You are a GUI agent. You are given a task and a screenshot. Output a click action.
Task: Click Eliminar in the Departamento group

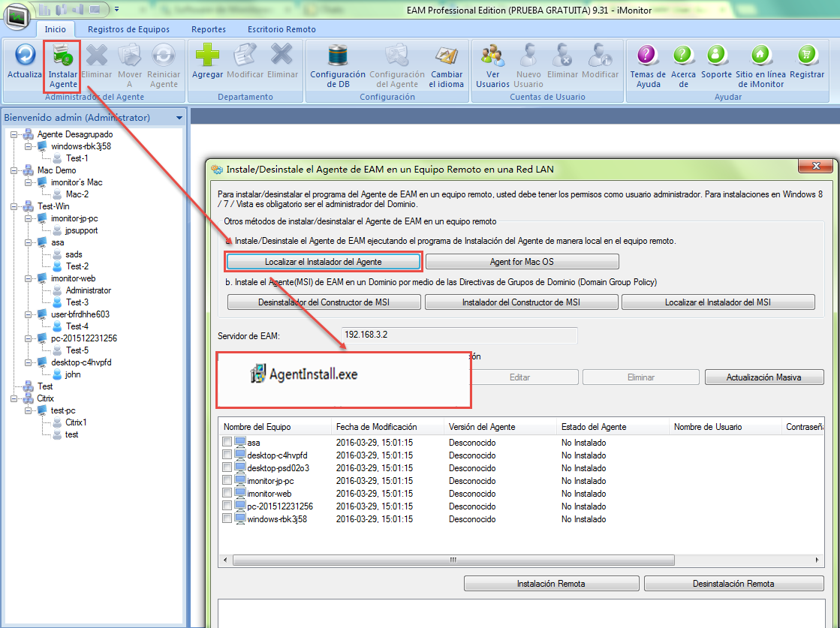click(282, 62)
